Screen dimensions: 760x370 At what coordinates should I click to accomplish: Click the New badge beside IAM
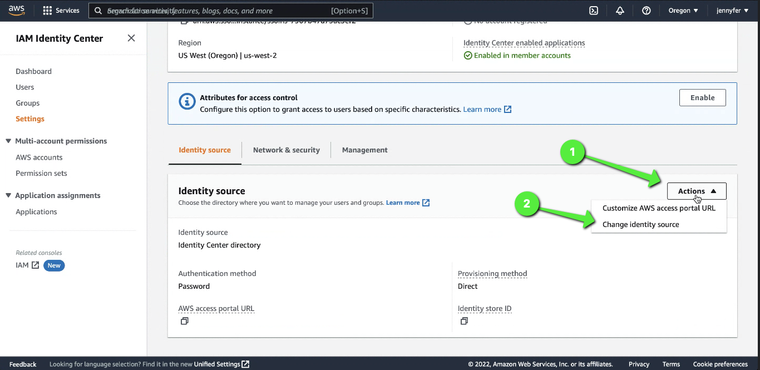[54, 265]
